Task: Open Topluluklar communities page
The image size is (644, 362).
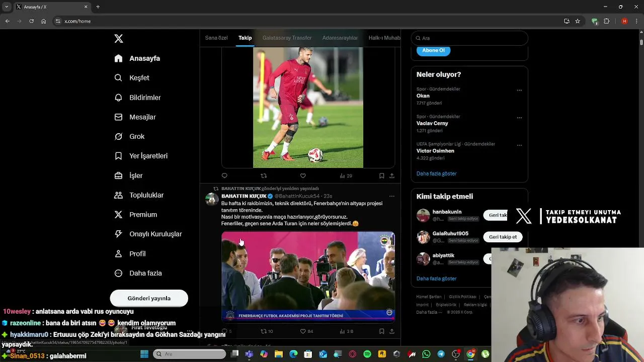Action: 139,195
